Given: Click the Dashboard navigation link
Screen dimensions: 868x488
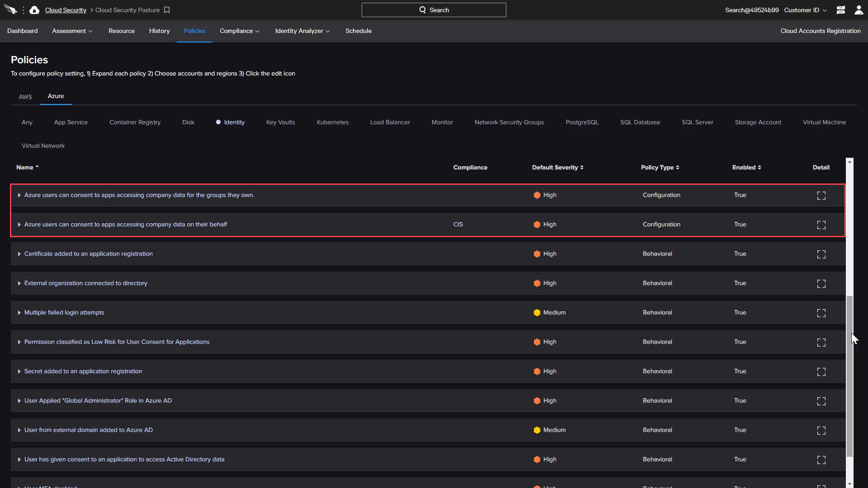Looking at the screenshot, I should click(21, 30).
